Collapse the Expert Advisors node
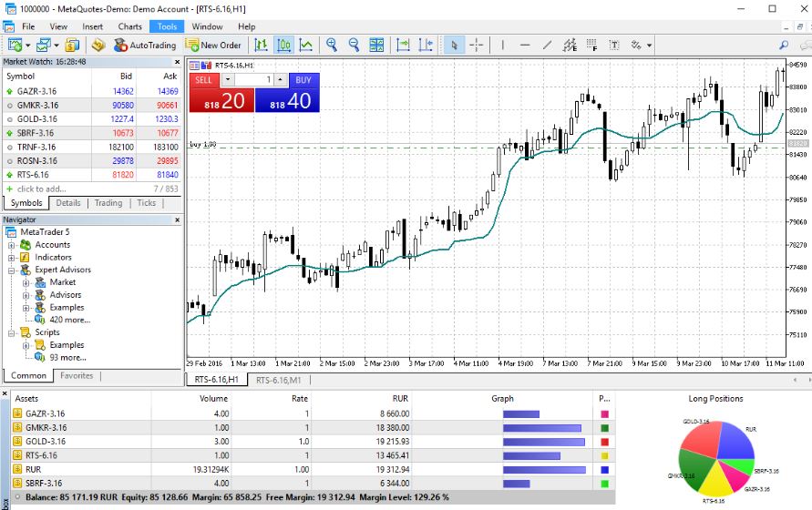Screen dimensions: 812x510 (x=11, y=270)
